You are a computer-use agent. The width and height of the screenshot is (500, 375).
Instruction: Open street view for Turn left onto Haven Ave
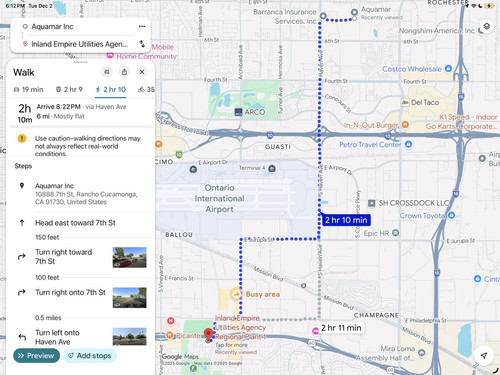pos(130,337)
